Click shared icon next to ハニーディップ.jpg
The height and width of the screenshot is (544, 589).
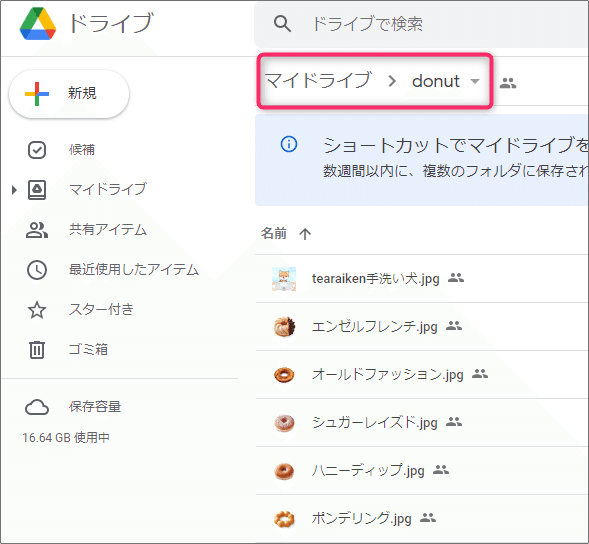(x=441, y=470)
